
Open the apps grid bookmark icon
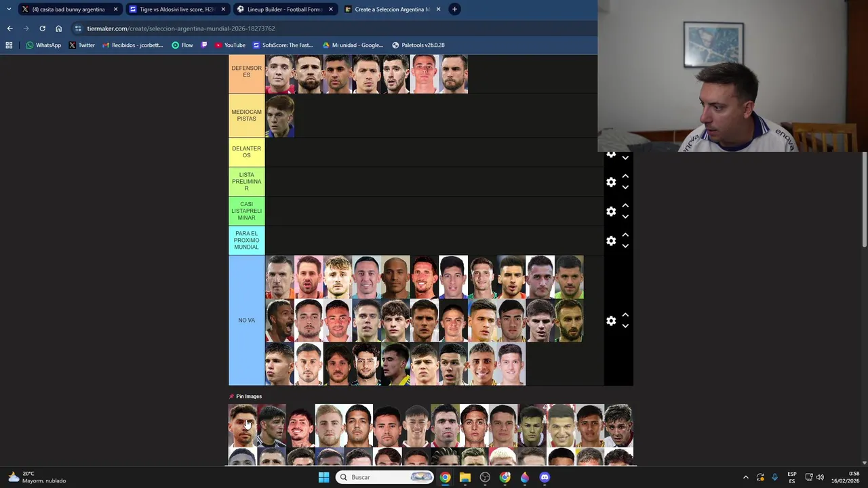[9, 45]
